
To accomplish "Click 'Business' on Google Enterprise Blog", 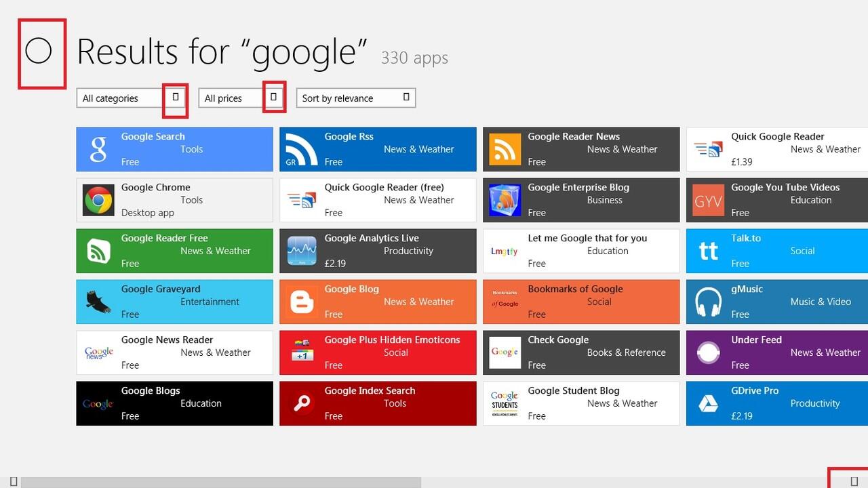I will [x=605, y=200].
